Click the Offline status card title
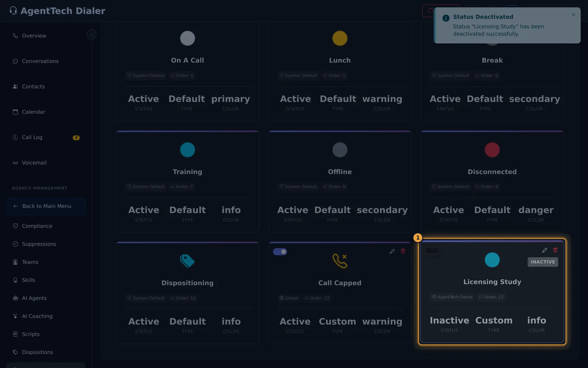 coord(340,172)
